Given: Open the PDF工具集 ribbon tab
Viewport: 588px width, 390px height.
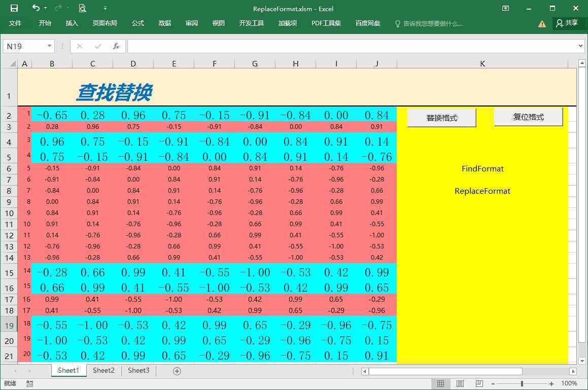Looking at the screenshot, I should point(326,23).
